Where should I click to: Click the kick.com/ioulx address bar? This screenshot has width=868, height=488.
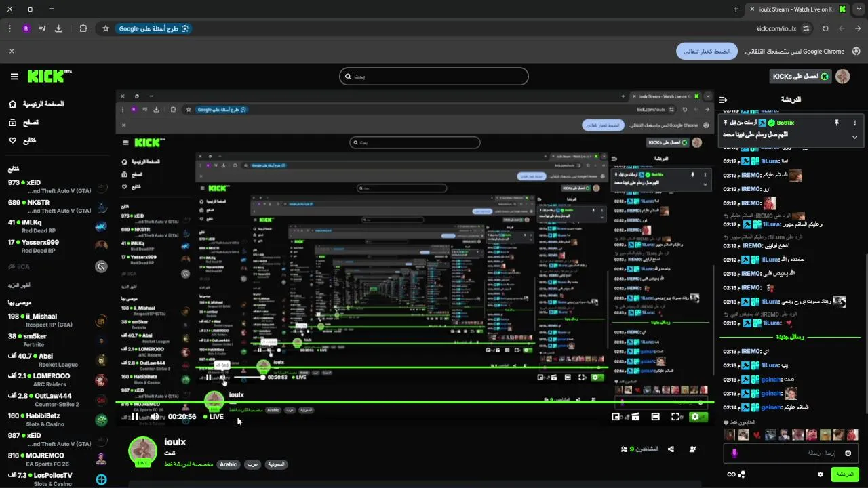[776, 28]
